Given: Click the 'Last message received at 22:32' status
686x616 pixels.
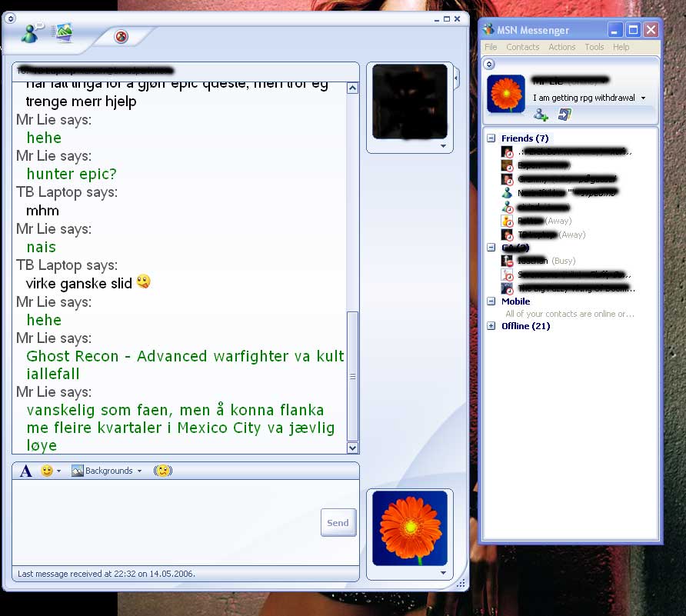Looking at the screenshot, I should click(106, 574).
